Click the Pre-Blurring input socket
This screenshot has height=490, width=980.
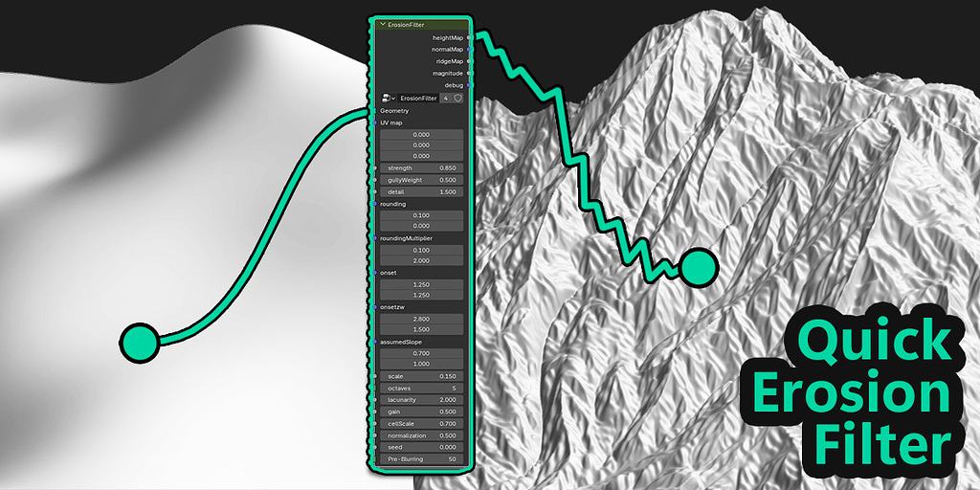(x=374, y=459)
